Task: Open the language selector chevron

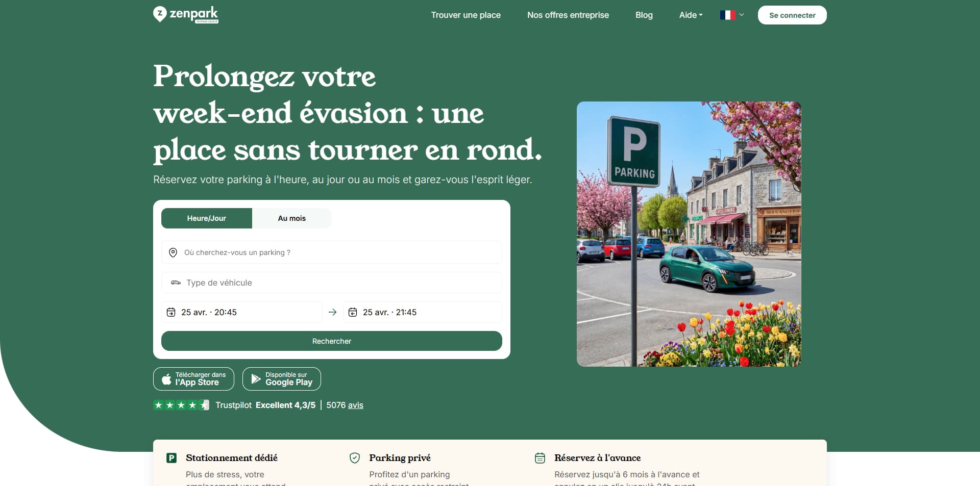Action: pyautogui.click(x=742, y=15)
